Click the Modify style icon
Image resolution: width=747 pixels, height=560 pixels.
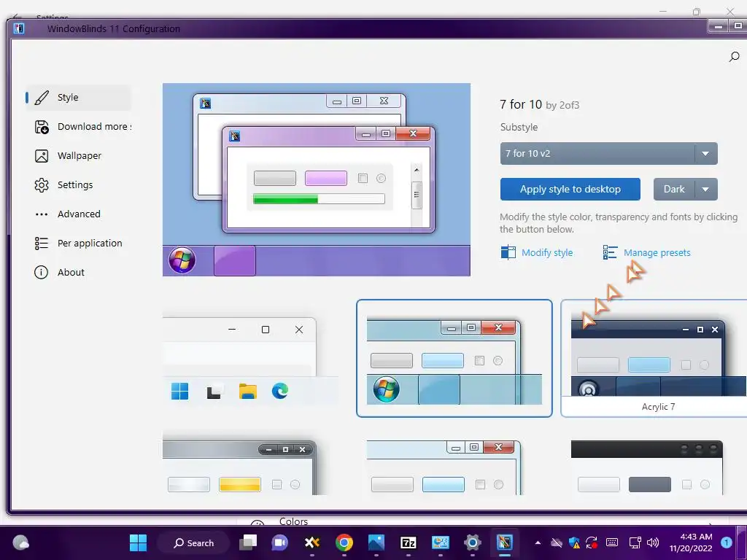point(508,252)
